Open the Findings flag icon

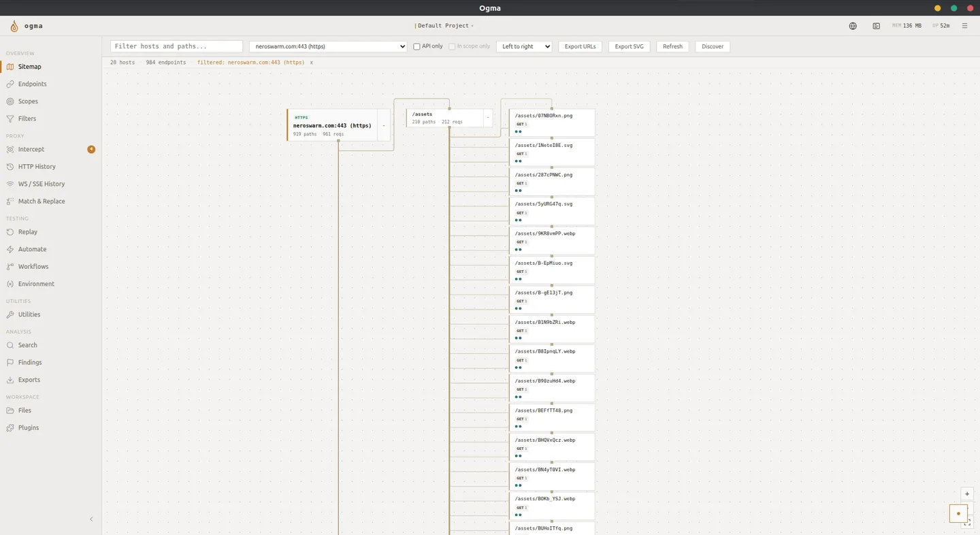pos(10,363)
